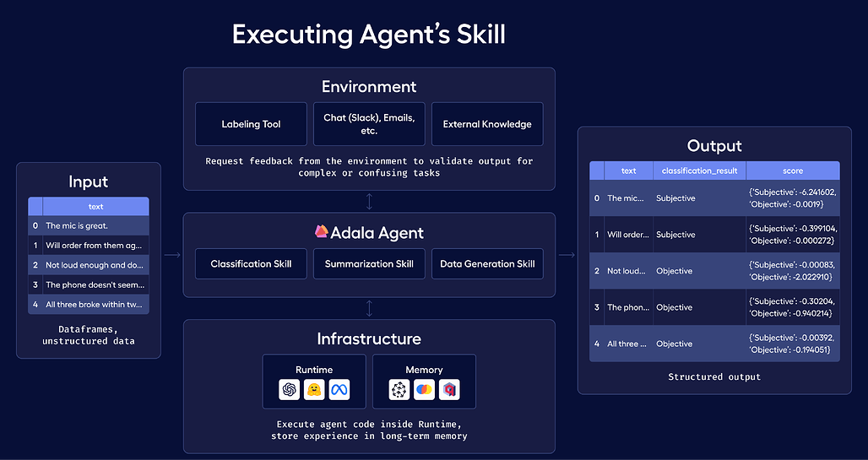The width and height of the screenshot is (868, 460).
Task: Click the orange-blue circles Memory icon
Action: 424,390
